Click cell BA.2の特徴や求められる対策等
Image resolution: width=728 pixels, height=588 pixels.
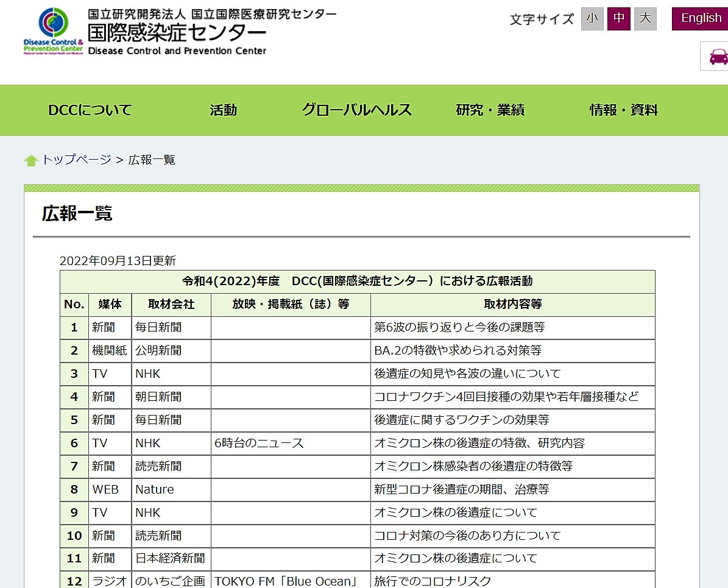click(x=513, y=350)
